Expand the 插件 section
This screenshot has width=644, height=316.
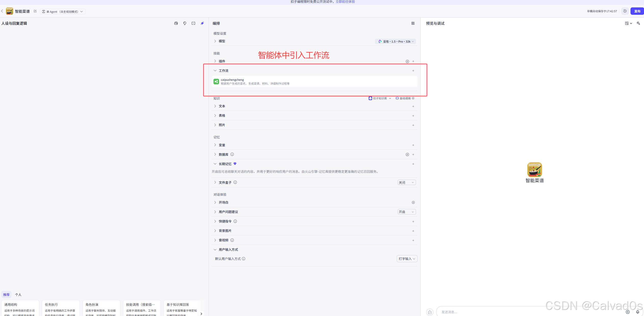215,61
